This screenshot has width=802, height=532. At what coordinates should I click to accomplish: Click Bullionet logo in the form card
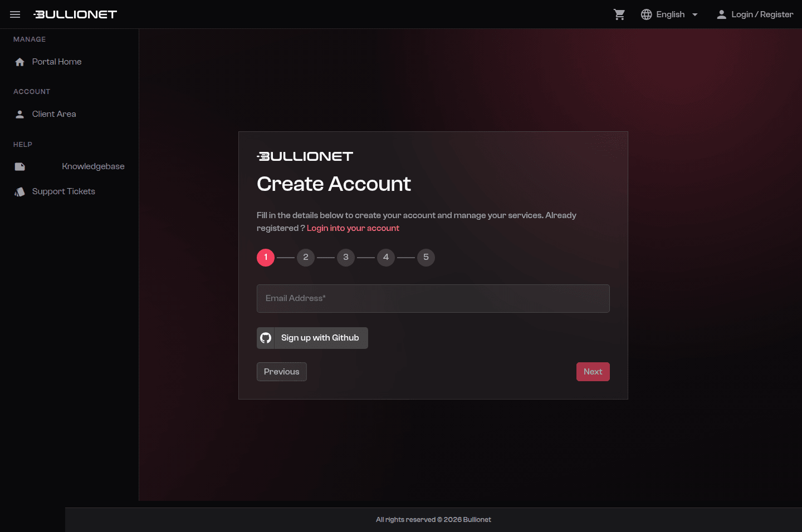tap(305, 156)
